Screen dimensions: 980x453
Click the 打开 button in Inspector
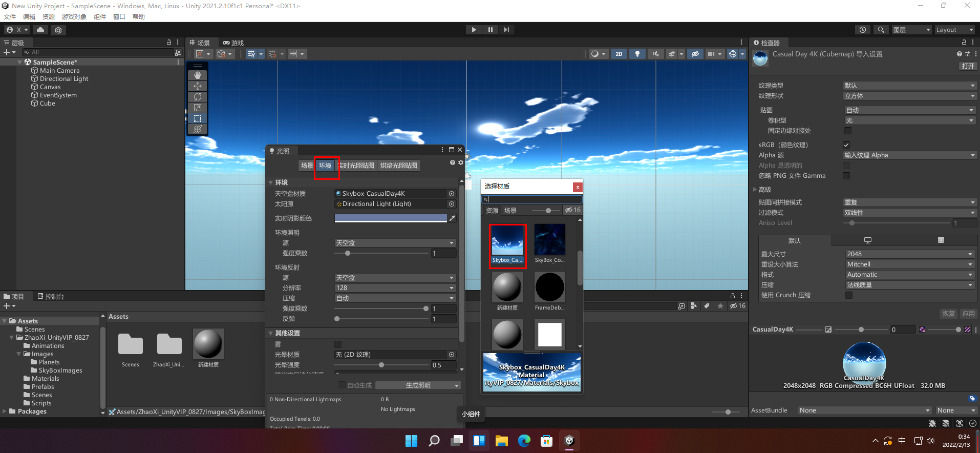point(968,66)
